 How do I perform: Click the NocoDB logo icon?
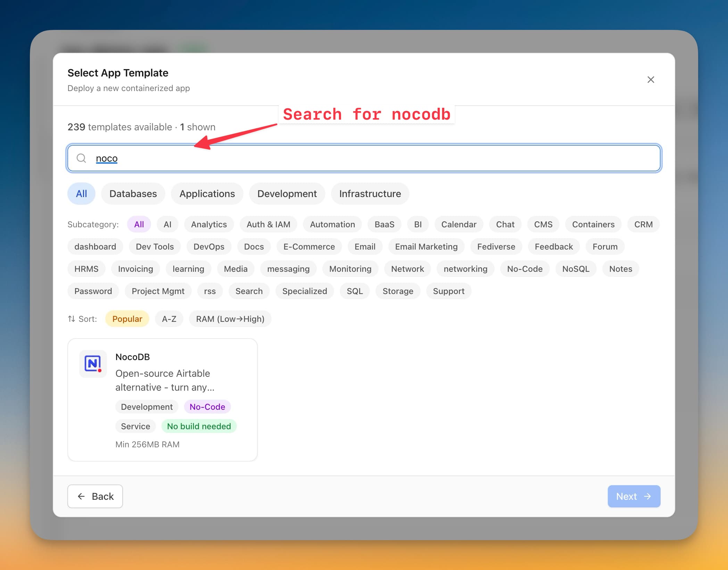[x=93, y=364]
